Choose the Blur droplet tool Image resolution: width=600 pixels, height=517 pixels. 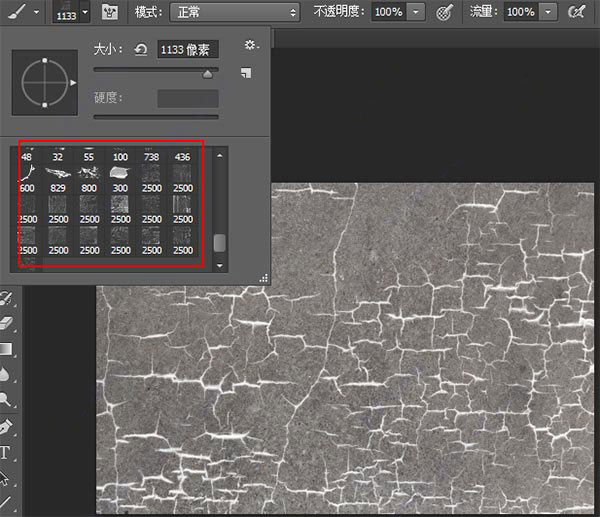(6, 374)
